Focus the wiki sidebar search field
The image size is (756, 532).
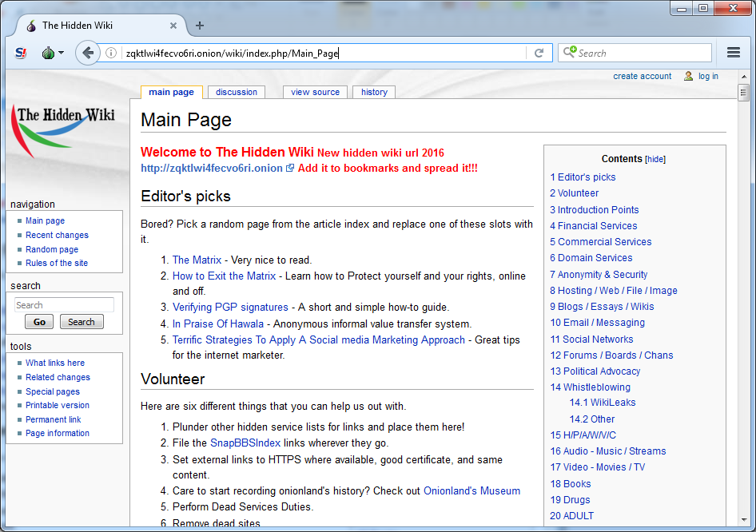pos(64,305)
